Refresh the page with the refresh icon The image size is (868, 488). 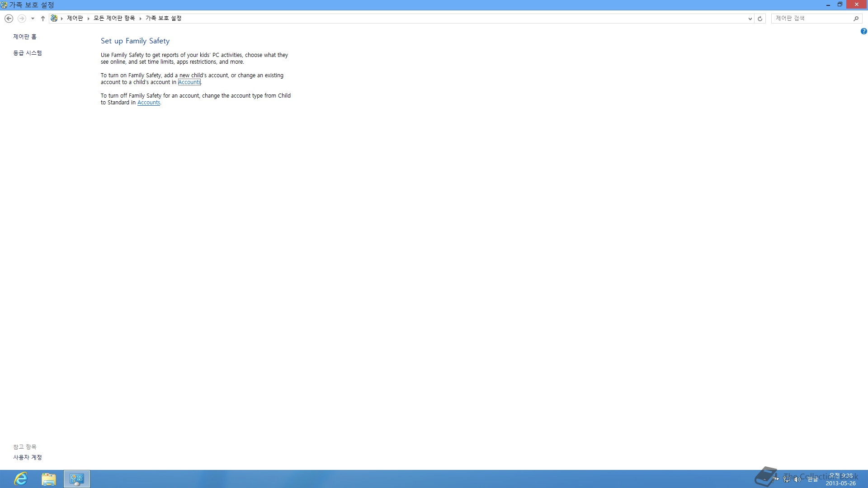tap(760, 19)
